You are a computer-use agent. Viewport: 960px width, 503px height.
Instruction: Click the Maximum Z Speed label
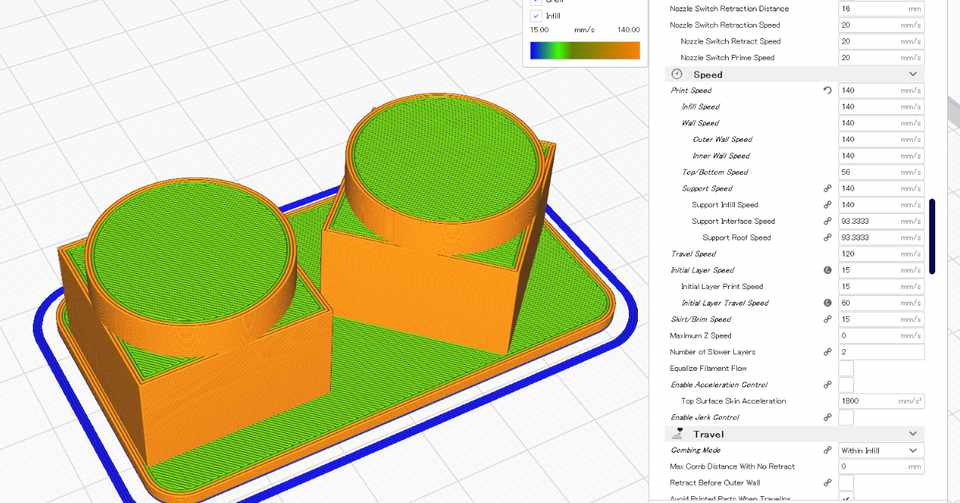pyautogui.click(x=700, y=336)
